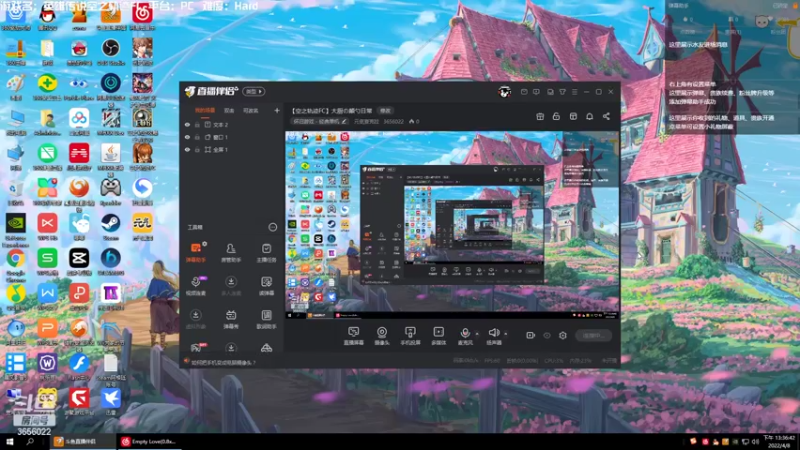Viewport: 800px width, 450px height.
Task: Click the gift box icon near title
Action: [540, 116]
